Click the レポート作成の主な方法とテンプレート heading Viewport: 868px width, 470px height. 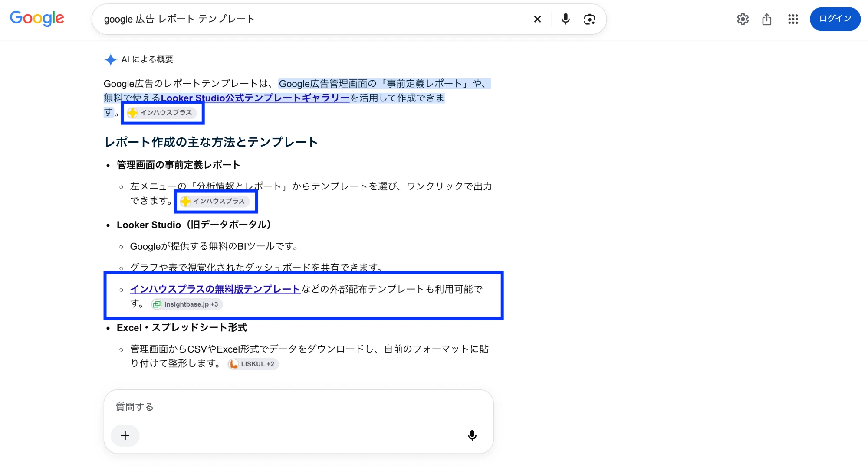coord(211,142)
